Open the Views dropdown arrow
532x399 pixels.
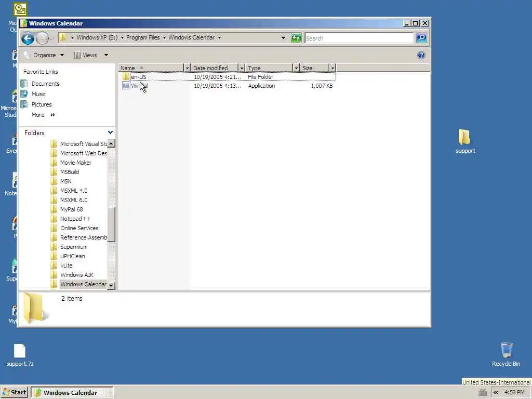click(106, 55)
